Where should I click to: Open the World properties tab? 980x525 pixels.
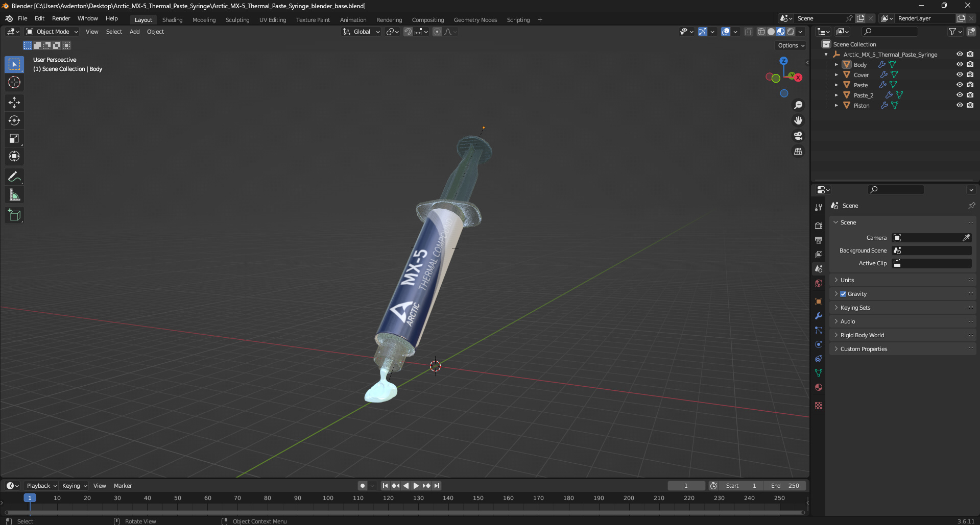point(819,283)
